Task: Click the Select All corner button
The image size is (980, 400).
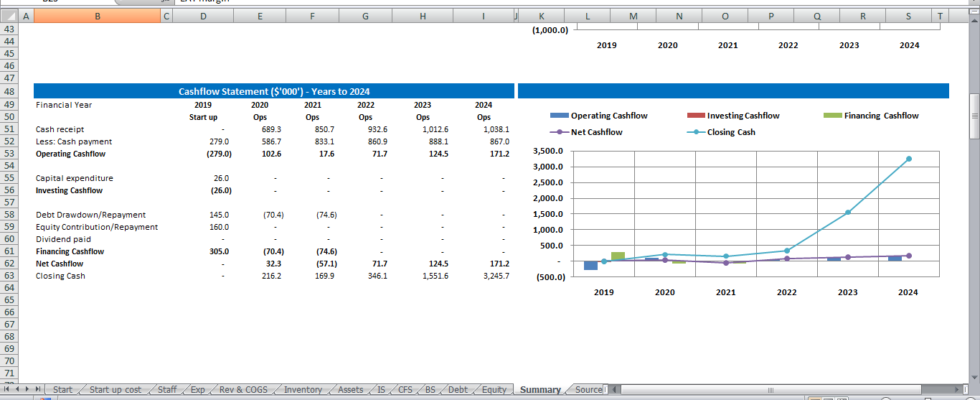Action: (x=8, y=16)
